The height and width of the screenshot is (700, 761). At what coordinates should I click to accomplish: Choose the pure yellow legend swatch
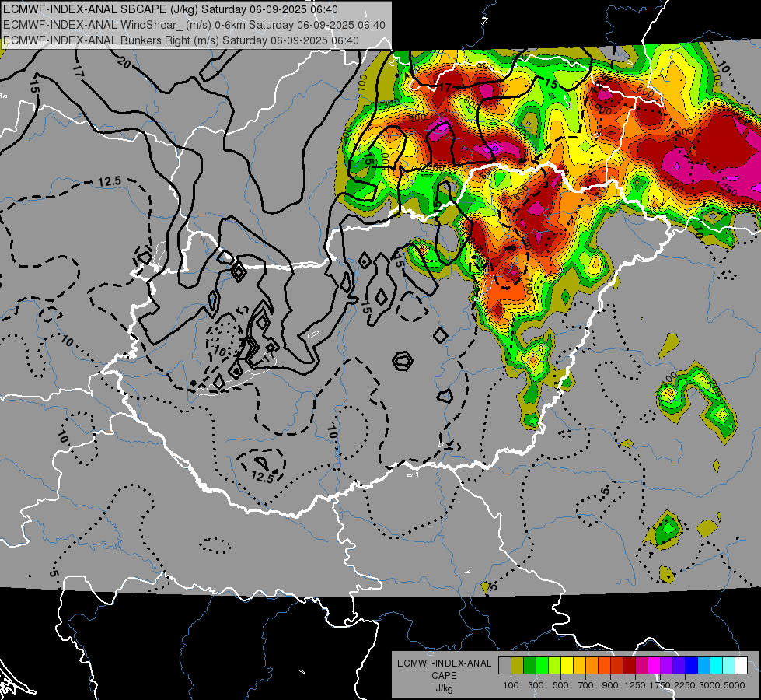[x=567, y=665]
